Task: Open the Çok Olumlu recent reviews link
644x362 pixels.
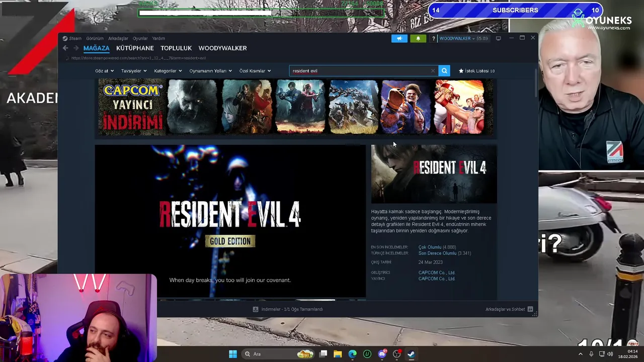Action: (x=430, y=247)
